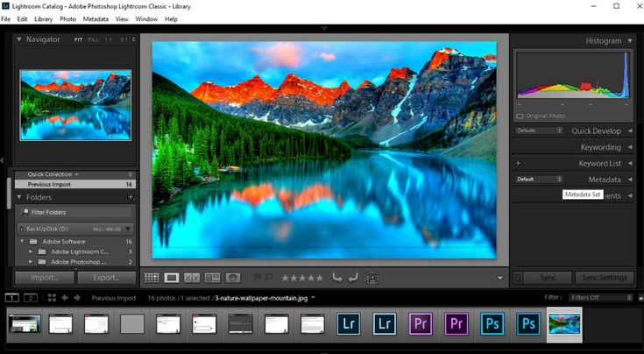This screenshot has width=644, height=354.
Task: Switch to Survey view icon
Action: tap(212, 278)
